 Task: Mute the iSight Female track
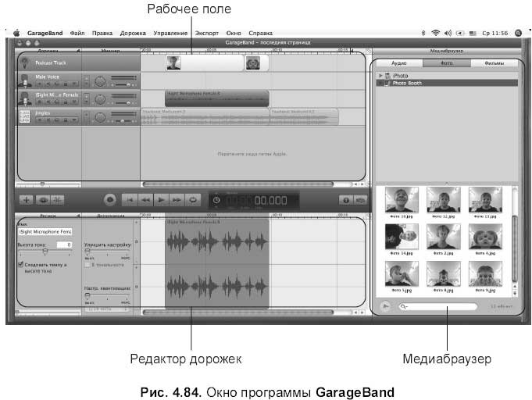pyautogui.click(x=48, y=102)
